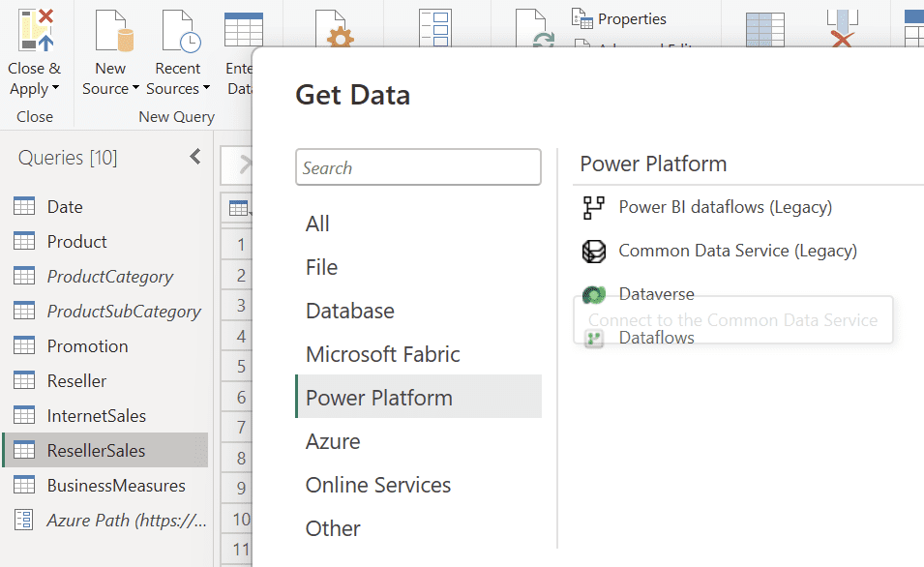
Task: Select the BusinessMeasures query
Action: pos(116,486)
